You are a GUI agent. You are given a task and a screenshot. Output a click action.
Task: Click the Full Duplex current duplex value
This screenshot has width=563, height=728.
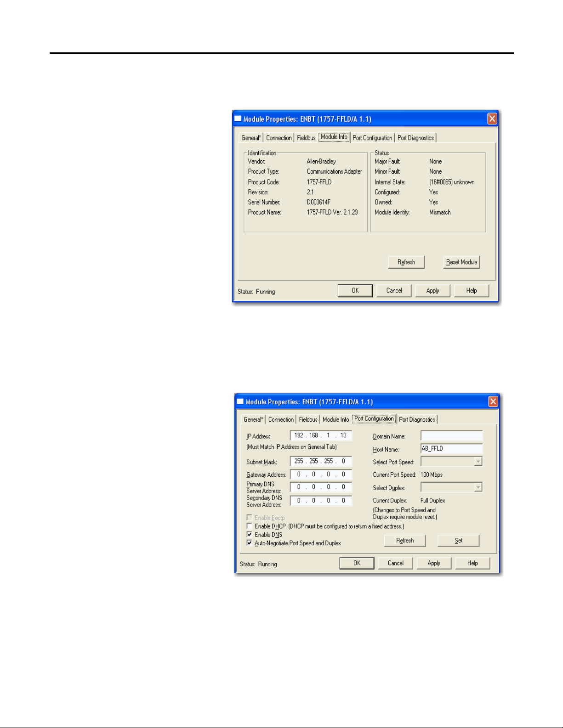pyautogui.click(x=432, y=501)
